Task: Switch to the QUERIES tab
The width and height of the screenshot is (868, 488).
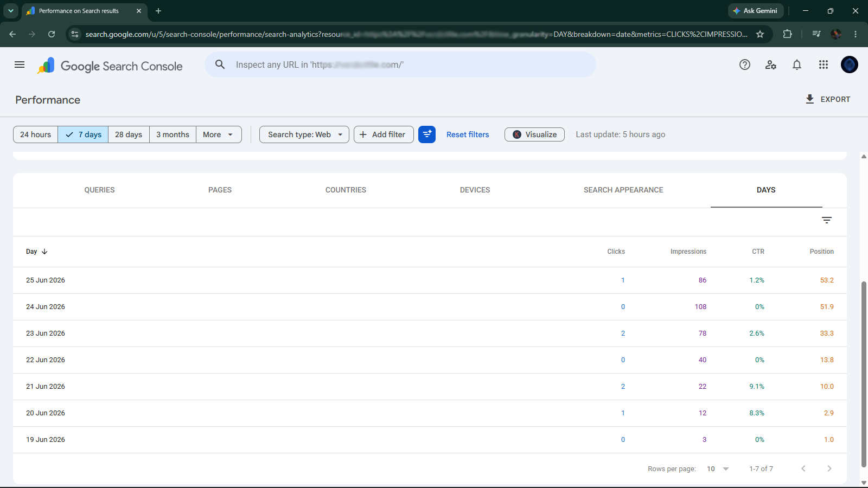Action: click(x=99, y=190)
